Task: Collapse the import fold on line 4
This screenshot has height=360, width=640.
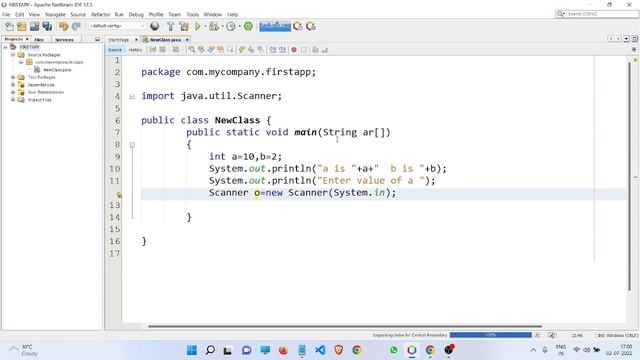Action: [x=132, y=96]
